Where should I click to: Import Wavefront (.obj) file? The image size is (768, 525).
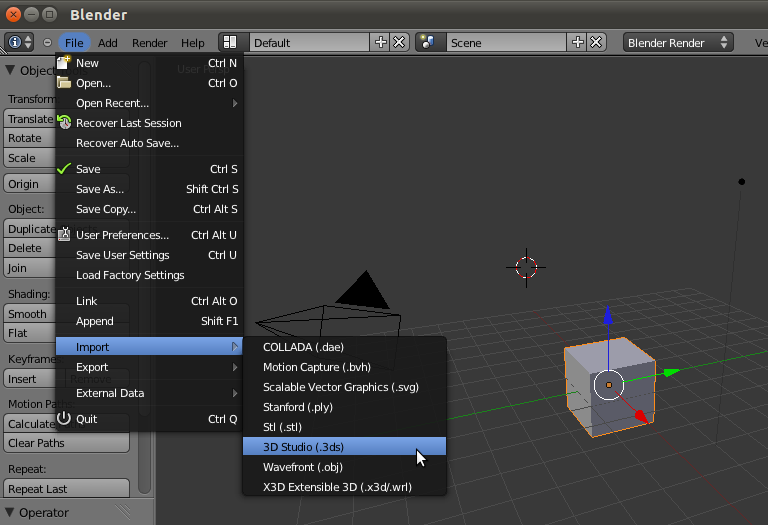coord(345,467)
